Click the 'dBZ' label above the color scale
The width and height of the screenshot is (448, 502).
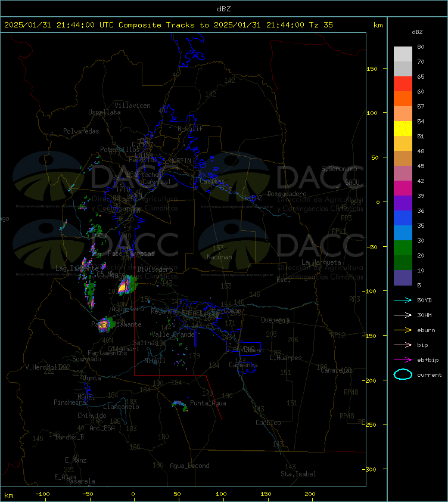click(x=417, y=32)
